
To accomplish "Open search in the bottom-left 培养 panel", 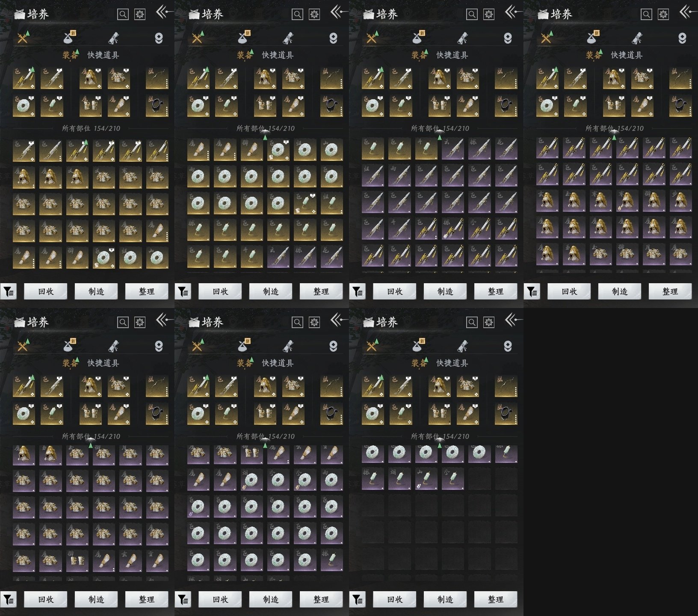I will [x=123, y=323].
